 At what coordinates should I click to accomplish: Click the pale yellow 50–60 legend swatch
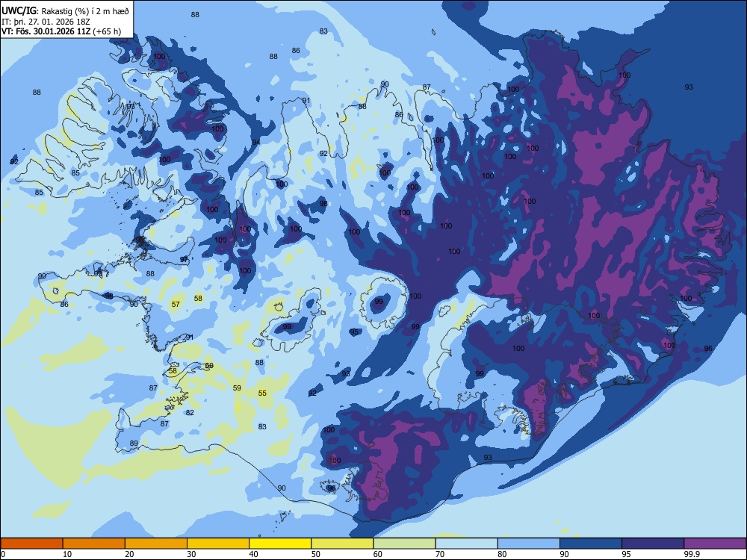[342, 544]
